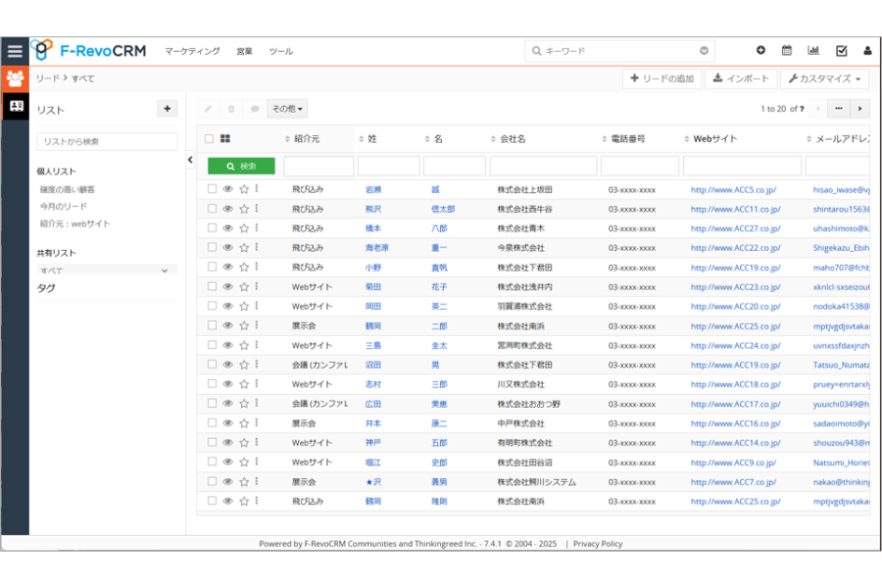Viewport: 882px width, 588px height.
Task: Sort by 会社名 column
Action: [x=509, y=139]
